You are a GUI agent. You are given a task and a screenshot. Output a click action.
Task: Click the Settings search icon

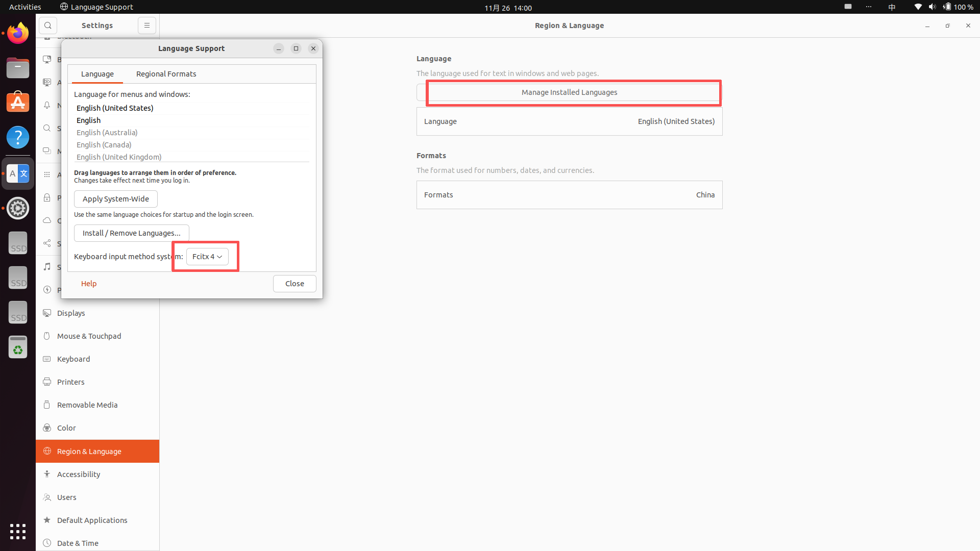(48, 26)
